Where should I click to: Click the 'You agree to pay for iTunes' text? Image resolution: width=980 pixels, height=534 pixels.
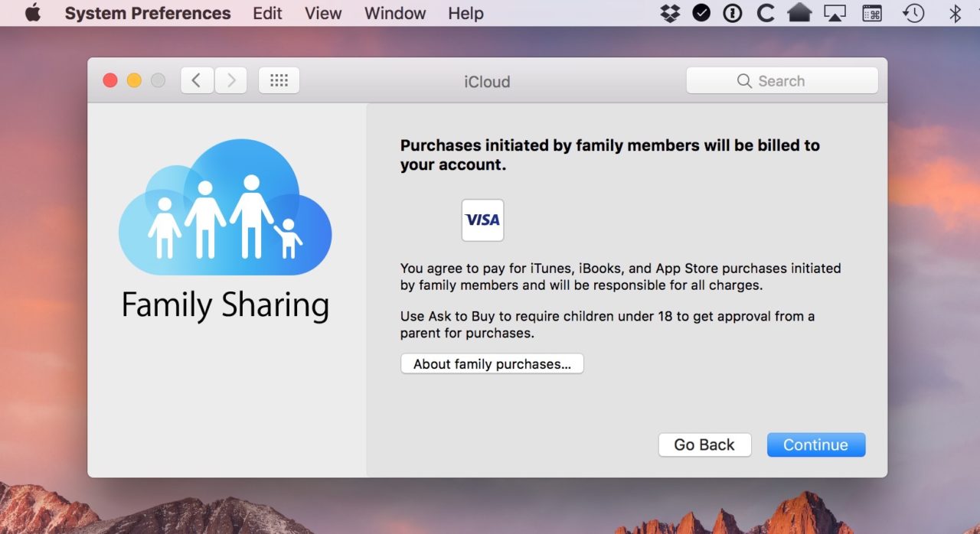click(x=620, y=277)
